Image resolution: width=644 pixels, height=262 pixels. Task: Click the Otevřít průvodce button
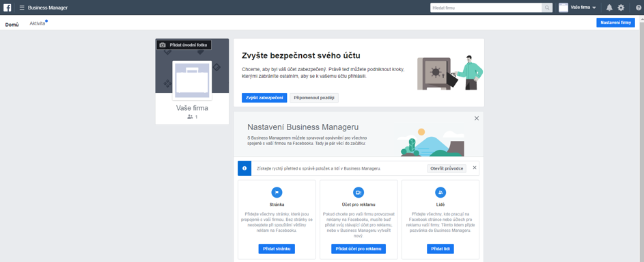point(447,168)
